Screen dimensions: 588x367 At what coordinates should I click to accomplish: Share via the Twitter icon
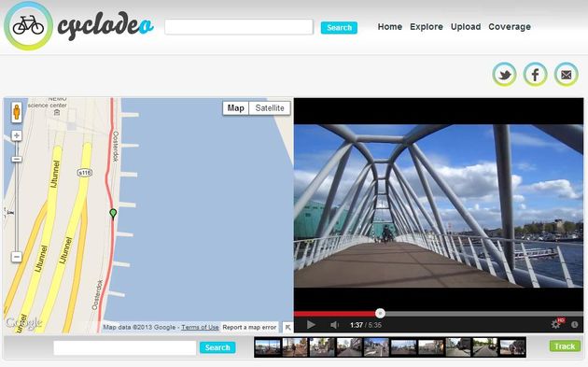tap(504, 75)
